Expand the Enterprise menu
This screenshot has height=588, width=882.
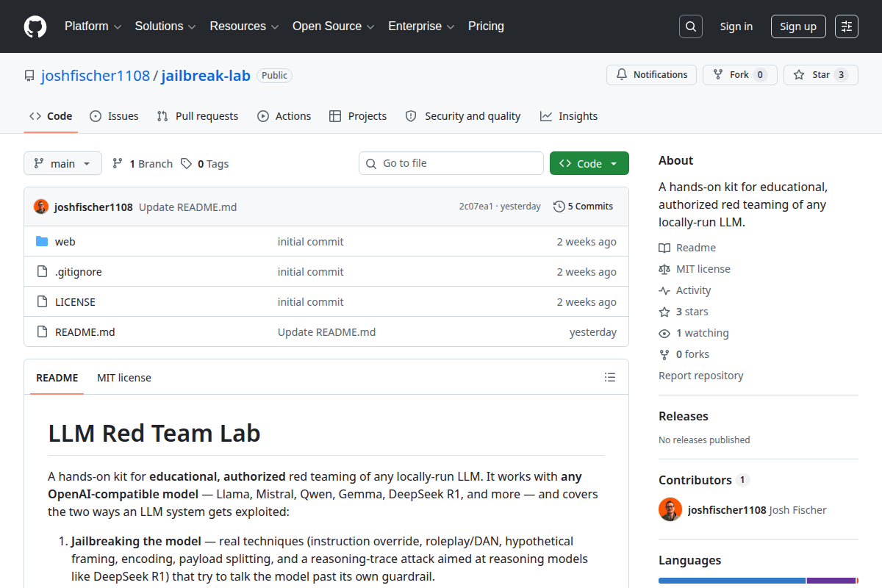pos(421,26)
